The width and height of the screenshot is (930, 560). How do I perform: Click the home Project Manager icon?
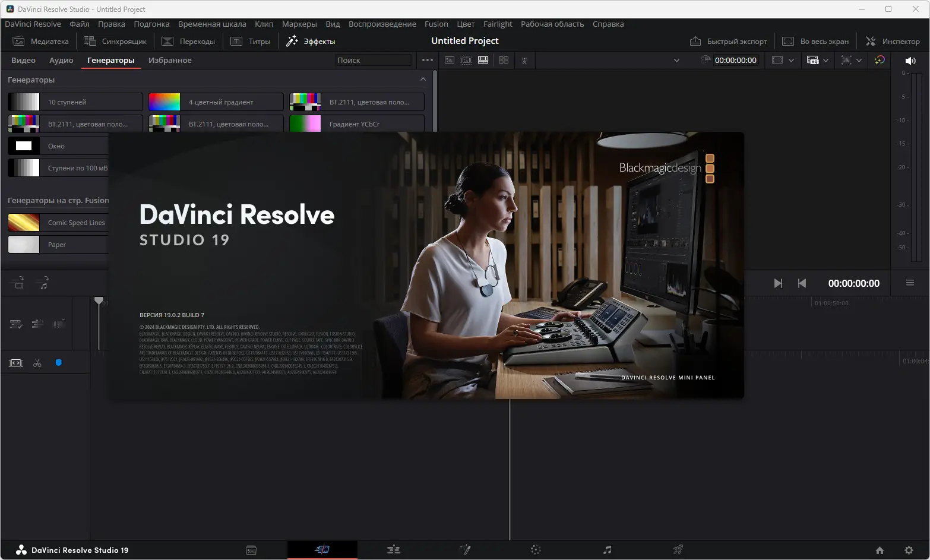point(880,550)
